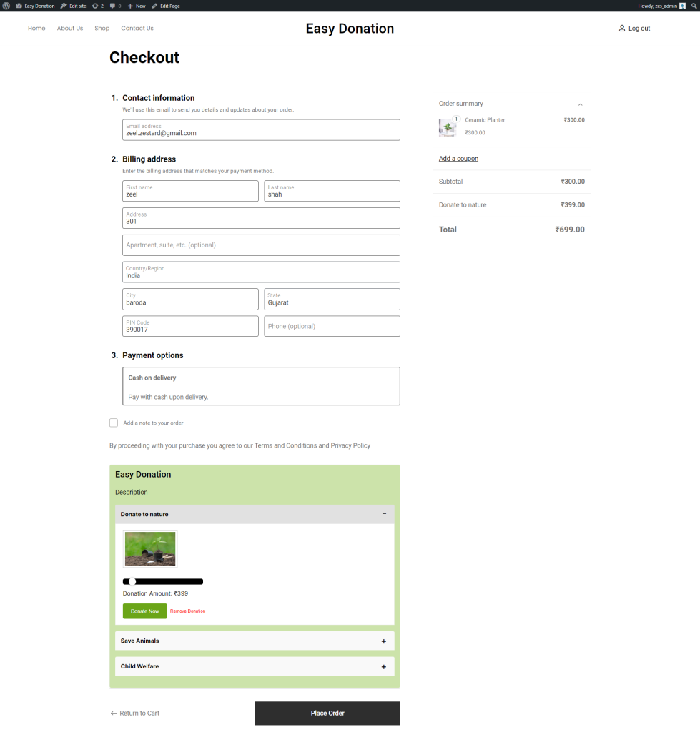Open the About Us page
Image resolution: width=700 pixels, height=745 pixels.
click(x=70, y=29)
